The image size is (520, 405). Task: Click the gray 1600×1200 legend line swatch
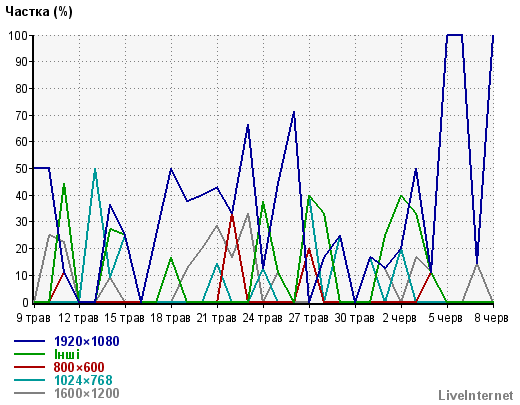(29, 393)
